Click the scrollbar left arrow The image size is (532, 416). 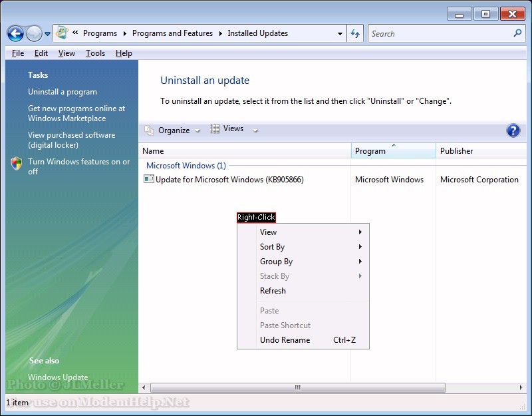(x=144, y=387)
